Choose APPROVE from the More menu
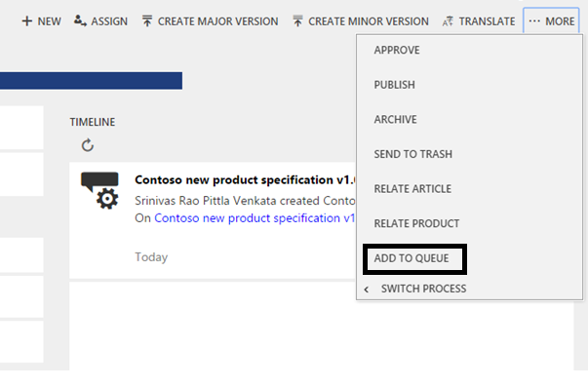Viewport: 588px width, 387px height. point(397,50)
